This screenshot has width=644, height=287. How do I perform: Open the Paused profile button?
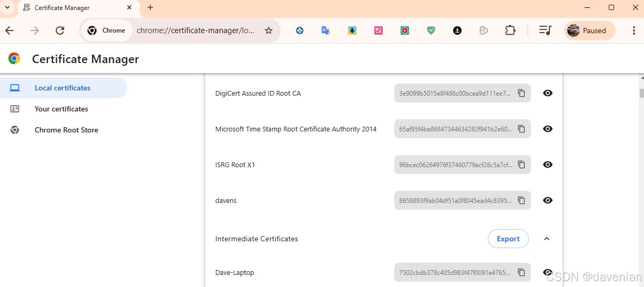click(x=590, y=30)
